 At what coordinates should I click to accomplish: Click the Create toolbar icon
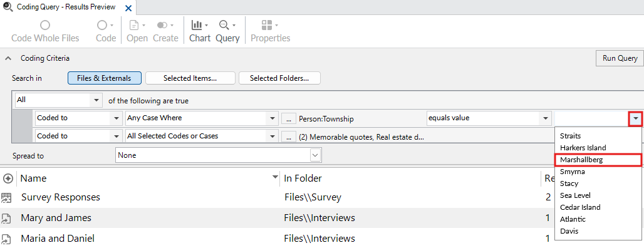(162, 26)
